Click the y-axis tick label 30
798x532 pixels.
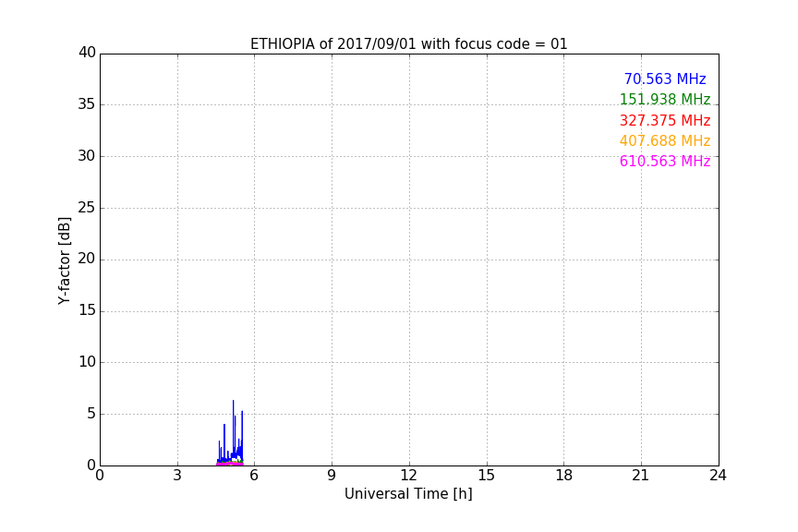87,156
